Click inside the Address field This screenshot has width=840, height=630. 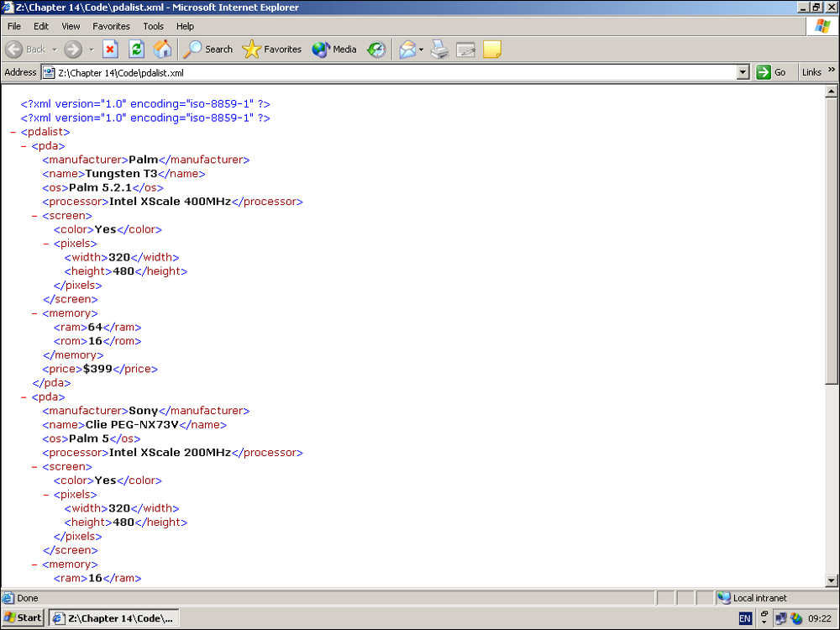point(395,73)
